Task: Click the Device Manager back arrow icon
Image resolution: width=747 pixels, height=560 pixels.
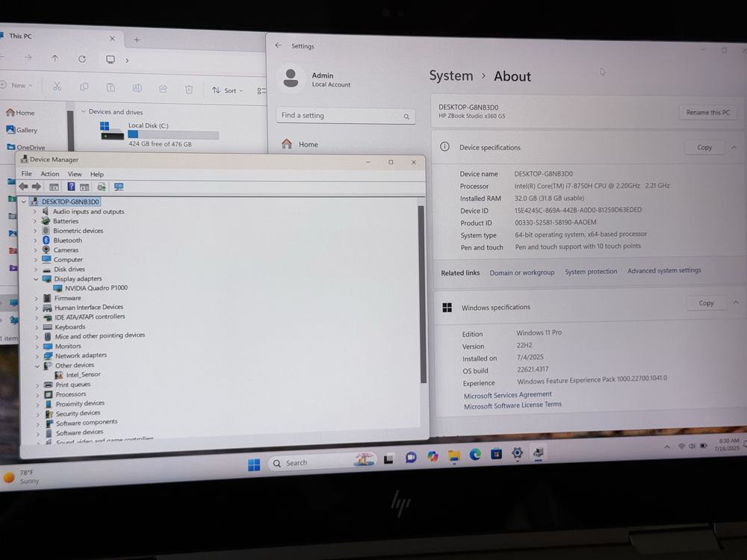Action: coord(23,186)
